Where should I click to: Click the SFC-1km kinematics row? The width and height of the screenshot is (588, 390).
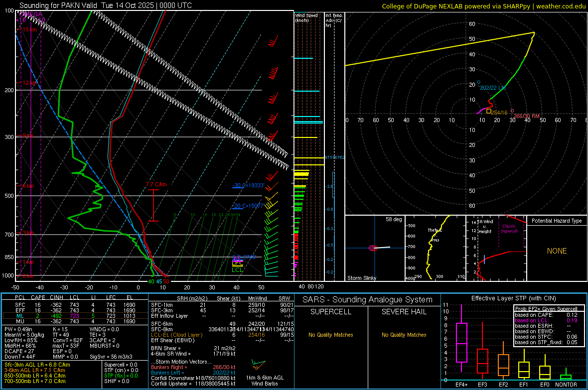point(222,305)
